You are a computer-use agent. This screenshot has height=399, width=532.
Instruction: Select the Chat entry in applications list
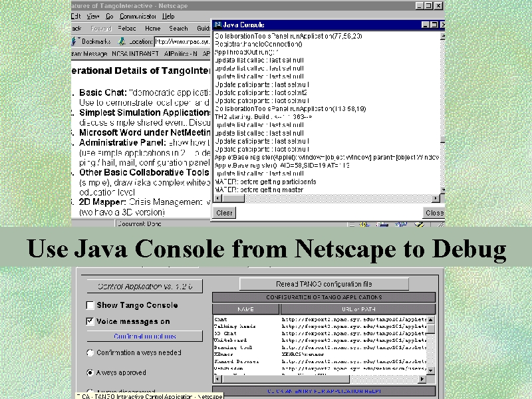pos(221,320)
